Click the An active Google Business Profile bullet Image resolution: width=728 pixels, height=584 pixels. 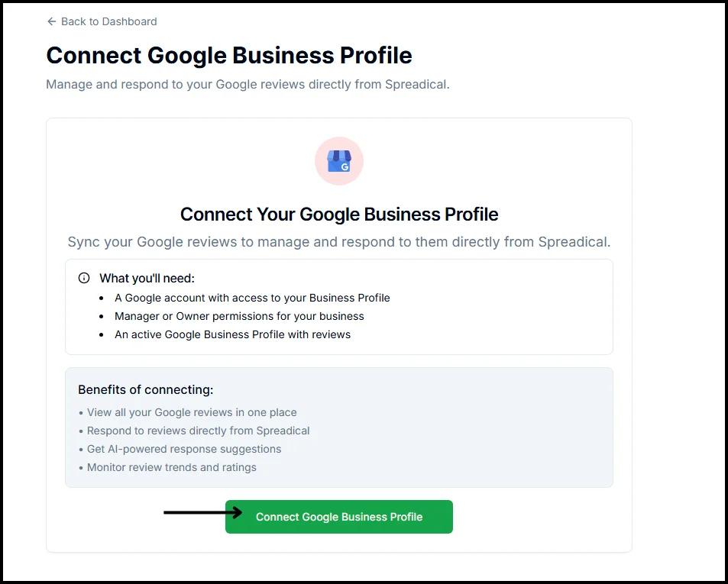pyautogui.click(x=232, y=334)
